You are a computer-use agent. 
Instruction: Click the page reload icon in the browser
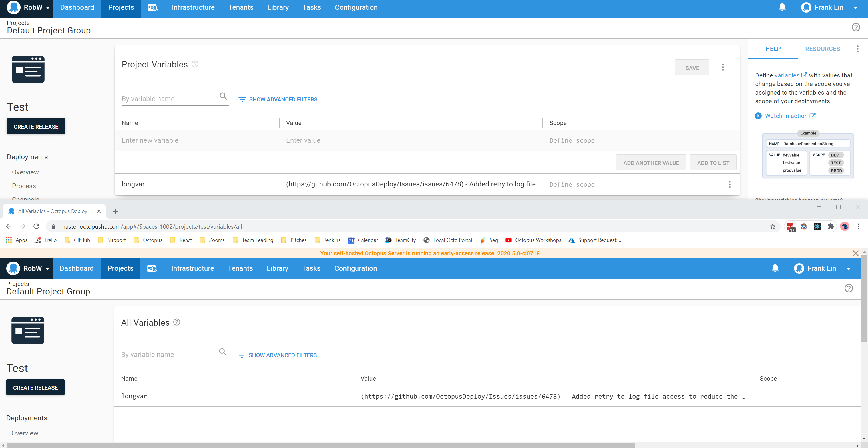tap(36, 226)
